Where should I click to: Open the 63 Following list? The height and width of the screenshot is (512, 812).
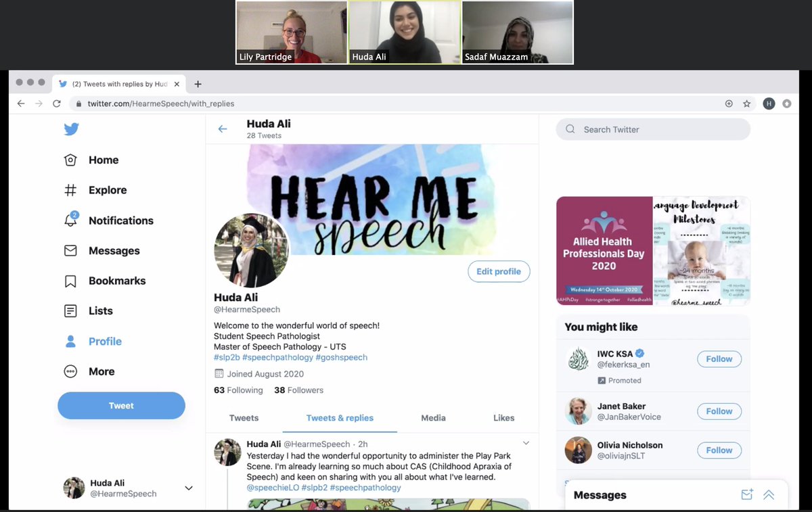coord(238,390)
